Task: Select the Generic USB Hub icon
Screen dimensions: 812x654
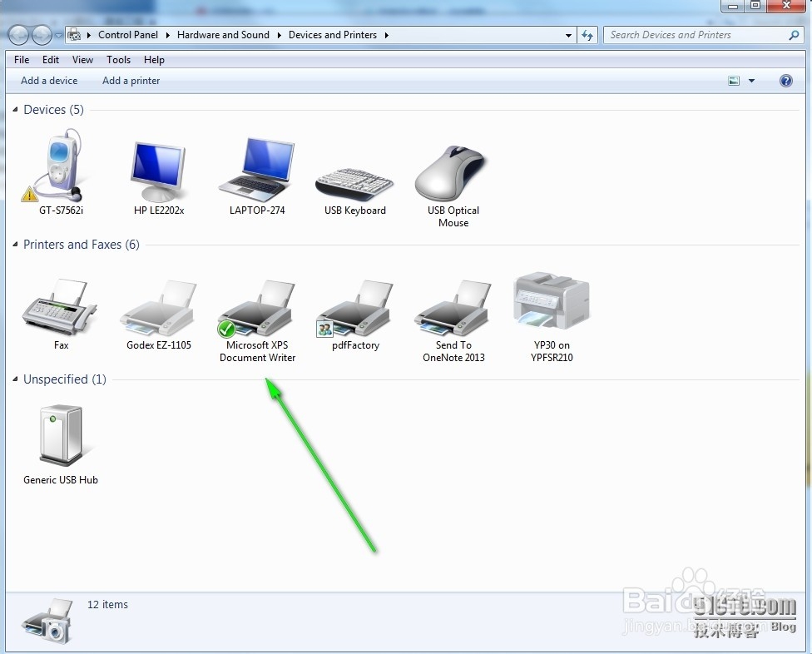Action: 61,435
